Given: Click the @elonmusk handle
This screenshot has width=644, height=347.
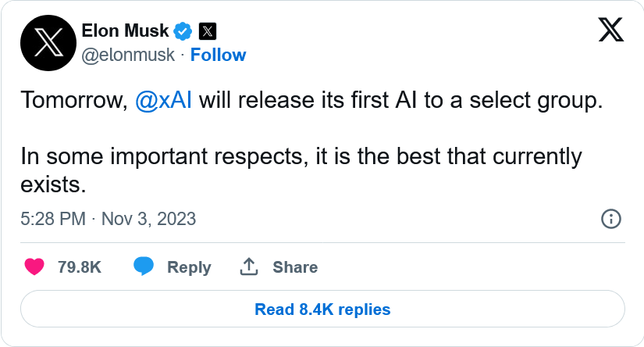Looking at the screenshot, I should point(128,55).
